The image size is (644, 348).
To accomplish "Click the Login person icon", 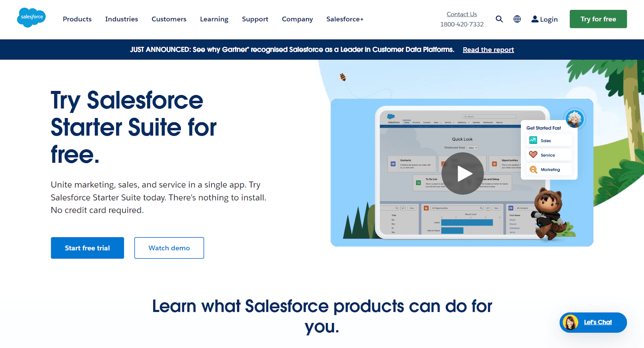I will tap(535, 19).
